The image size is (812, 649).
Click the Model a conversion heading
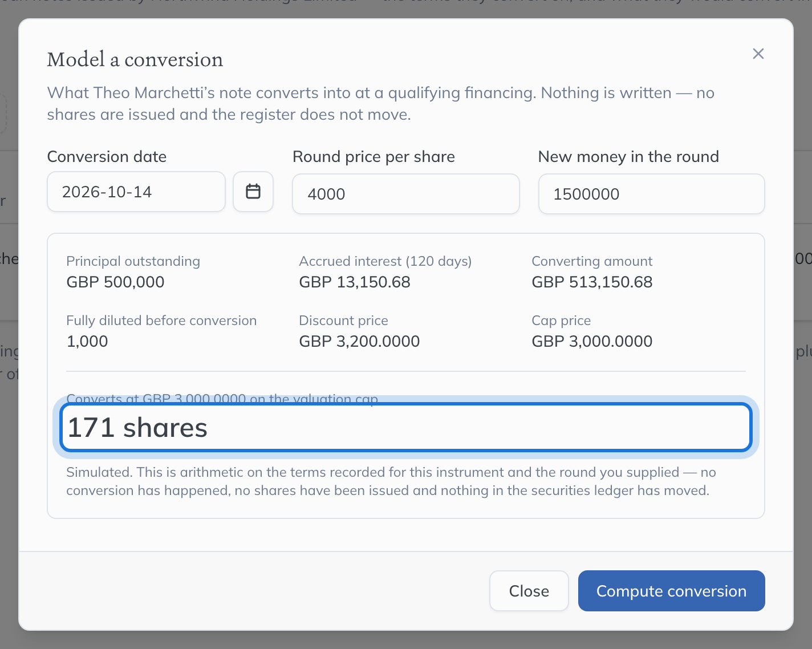point(135,59)
